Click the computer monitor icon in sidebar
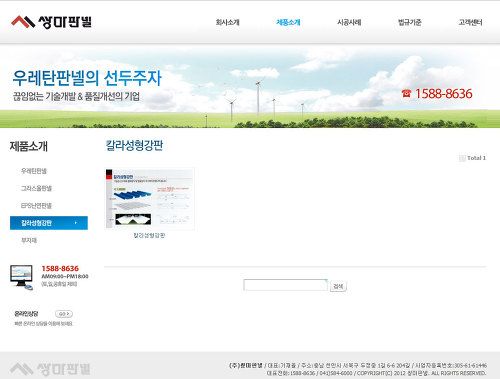Image resolution: width=500 pixels, height=379 pixels. [22, 277]
